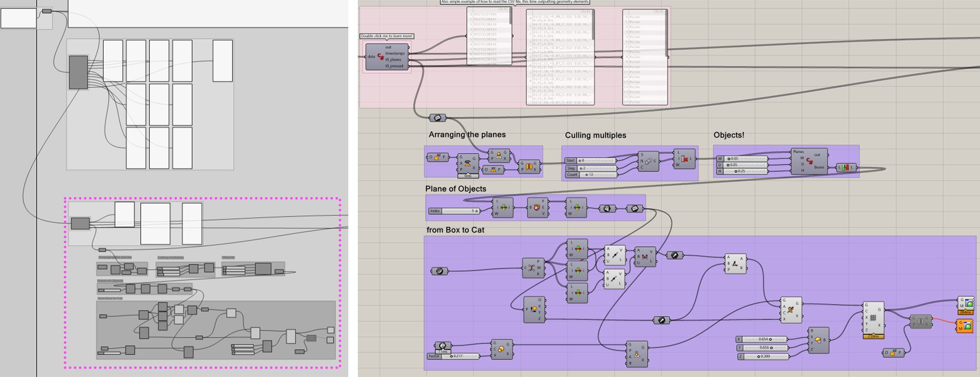Viewport: 980px width, 377px height.
Task: Select the C# Planes to Boxes component
Action: click(x=809, y=161)
